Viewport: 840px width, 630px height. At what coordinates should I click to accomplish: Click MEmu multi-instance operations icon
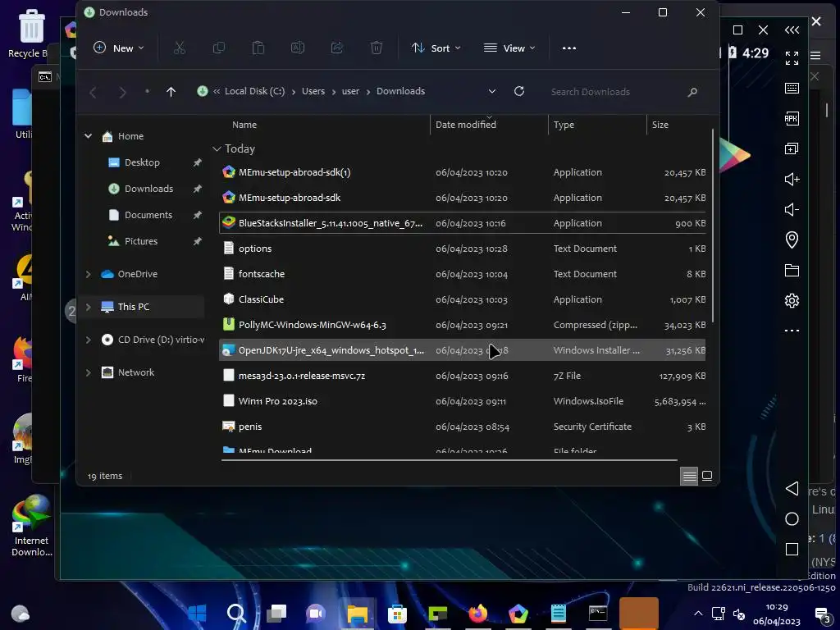coord(792,148)
